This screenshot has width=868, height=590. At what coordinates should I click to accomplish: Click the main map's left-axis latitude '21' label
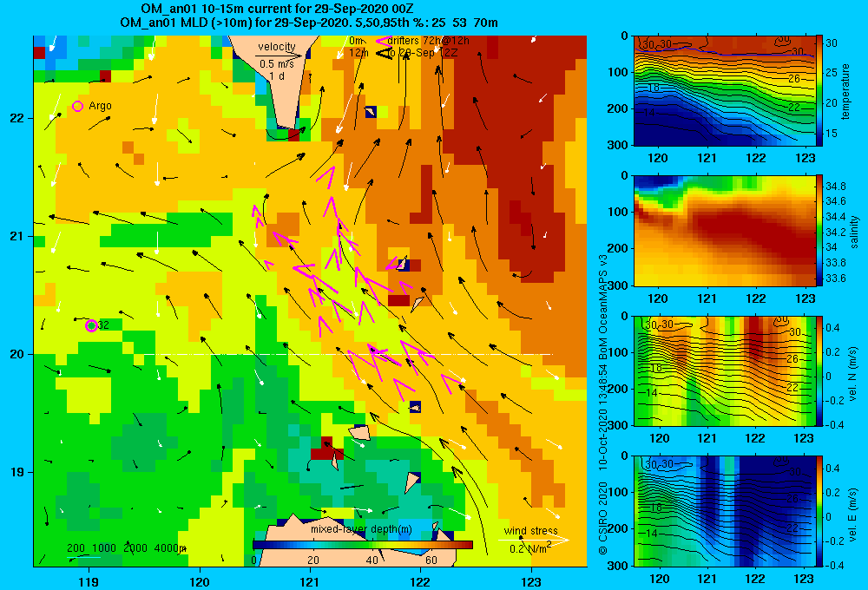[x=16, y=236]
